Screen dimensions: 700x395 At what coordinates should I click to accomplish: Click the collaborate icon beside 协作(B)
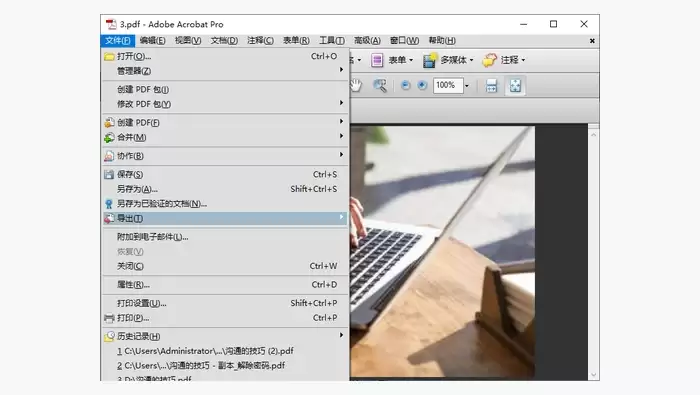109,156
